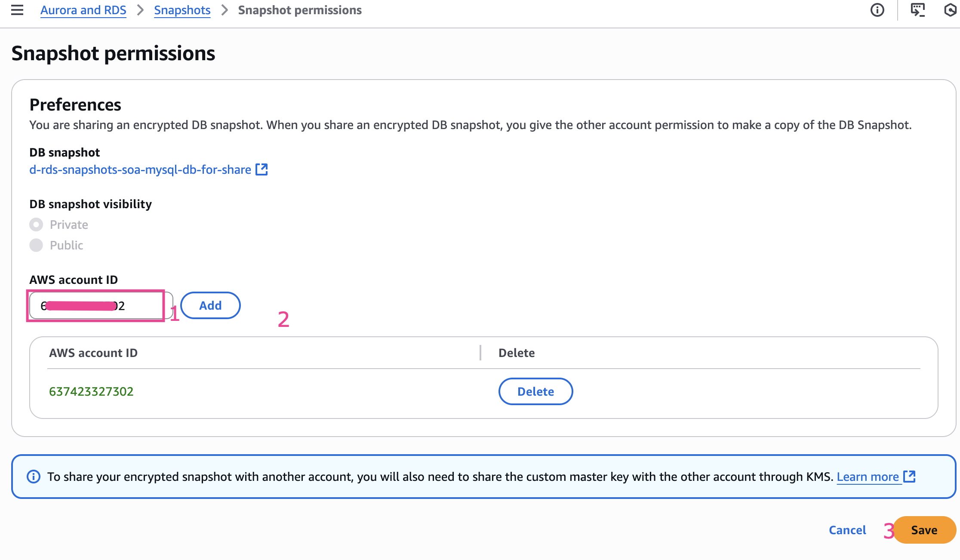This screenshot has height=560, width=960.
Task: Open the d-rds-snapshots-soa-mysql-db-for-share link
Action: [x=140, y=169]
